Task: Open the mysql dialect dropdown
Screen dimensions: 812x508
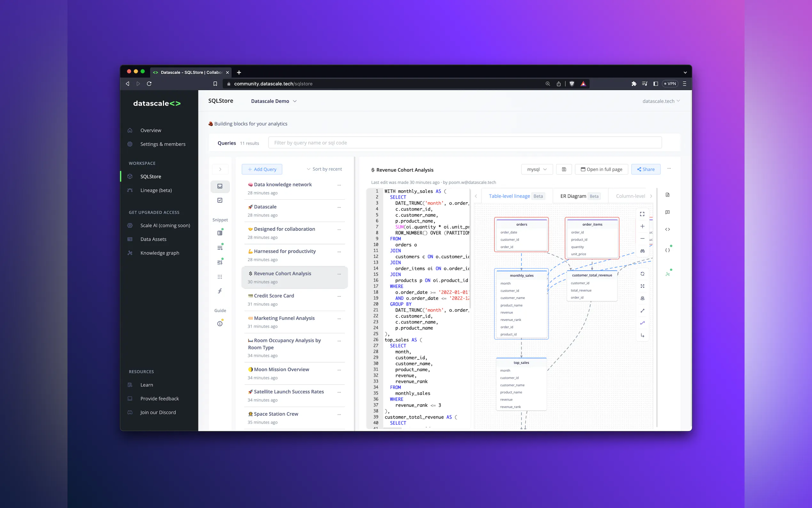Action: pyautogui.click(x=536, y=169)
